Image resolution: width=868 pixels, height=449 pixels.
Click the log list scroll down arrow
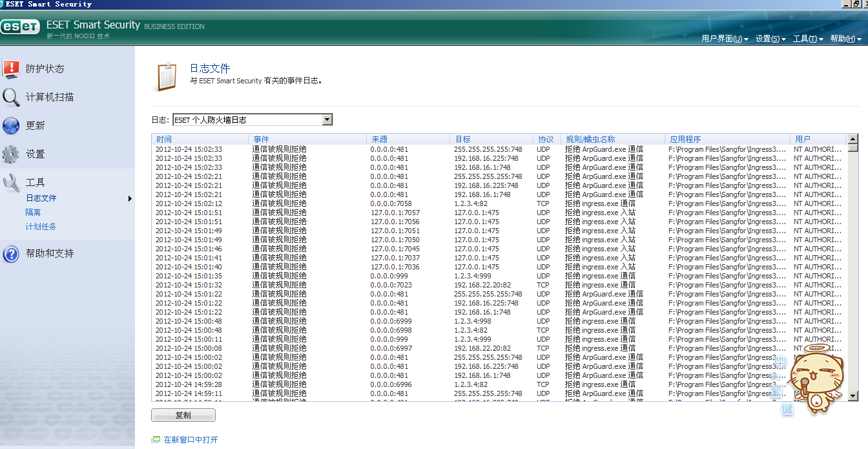[853, 396]
